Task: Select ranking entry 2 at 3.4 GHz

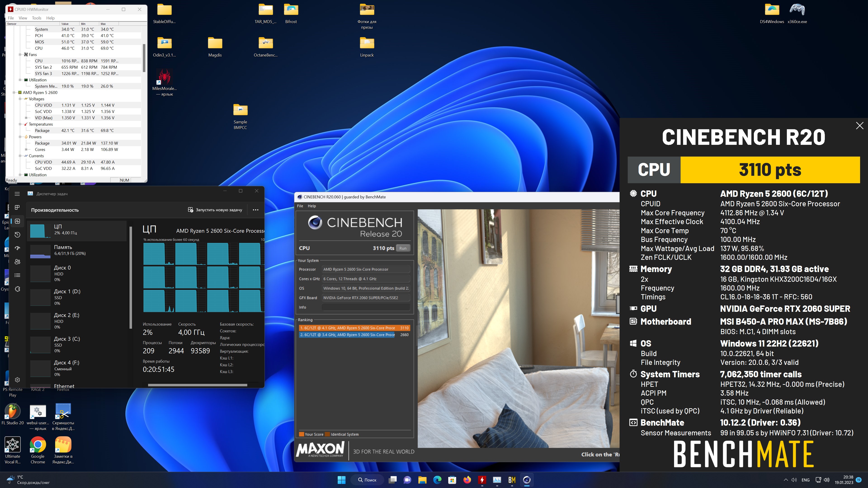Action: pyautogui.click(x=354, y=335)
